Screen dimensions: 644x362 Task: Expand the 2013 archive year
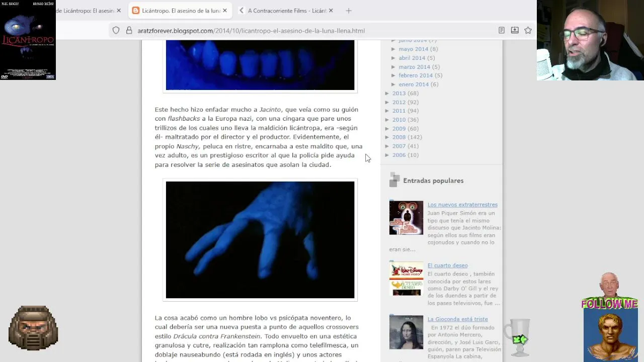pos(387,94)
